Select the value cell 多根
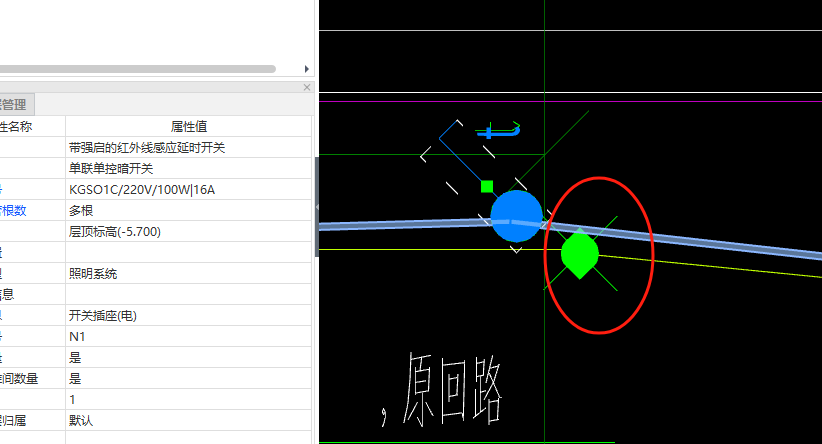Viewport: 822px width, 444px height. click(x=189, y=211)
